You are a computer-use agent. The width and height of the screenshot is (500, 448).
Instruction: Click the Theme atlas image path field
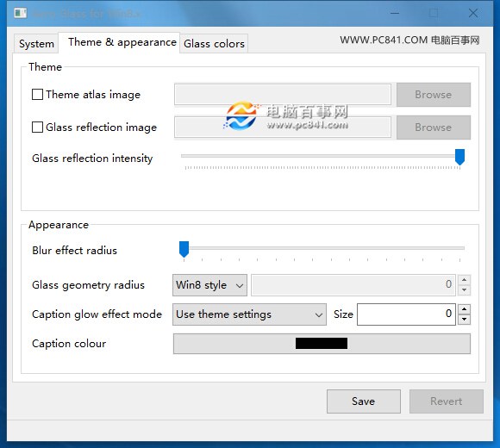[283, 94]
